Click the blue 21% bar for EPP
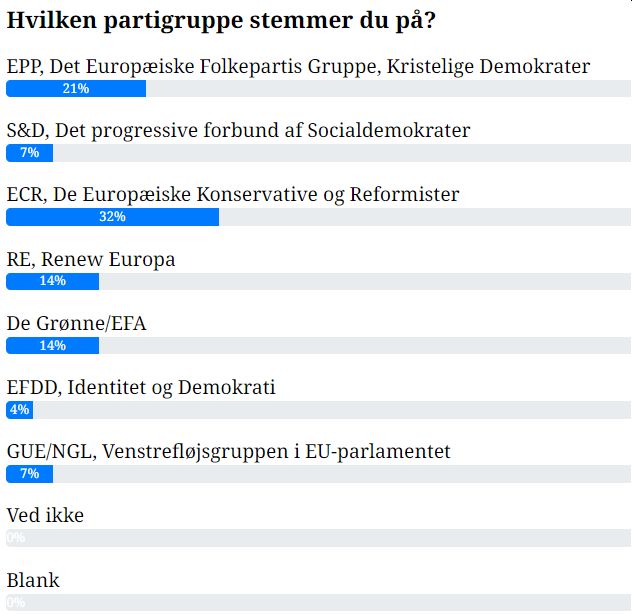 point(76,89)
